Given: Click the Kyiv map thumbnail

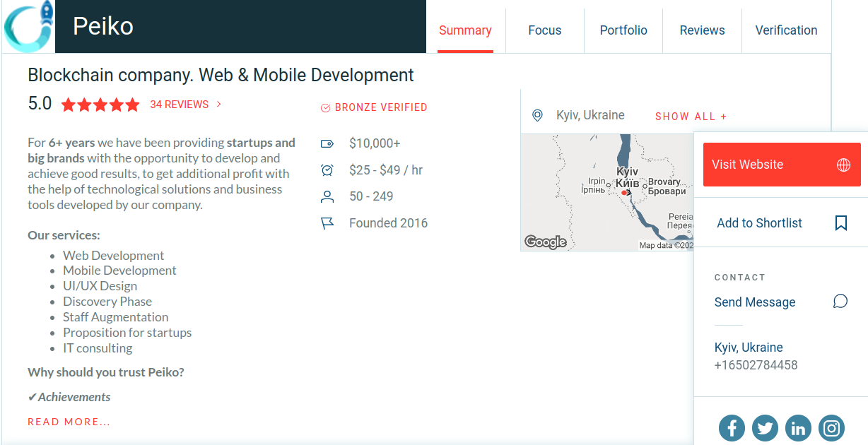Looking at the screenshot, I should coord(607,192).
